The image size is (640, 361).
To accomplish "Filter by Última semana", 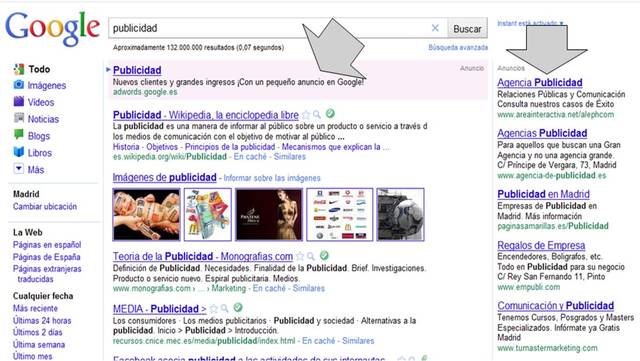I will [x=39, y=345].
